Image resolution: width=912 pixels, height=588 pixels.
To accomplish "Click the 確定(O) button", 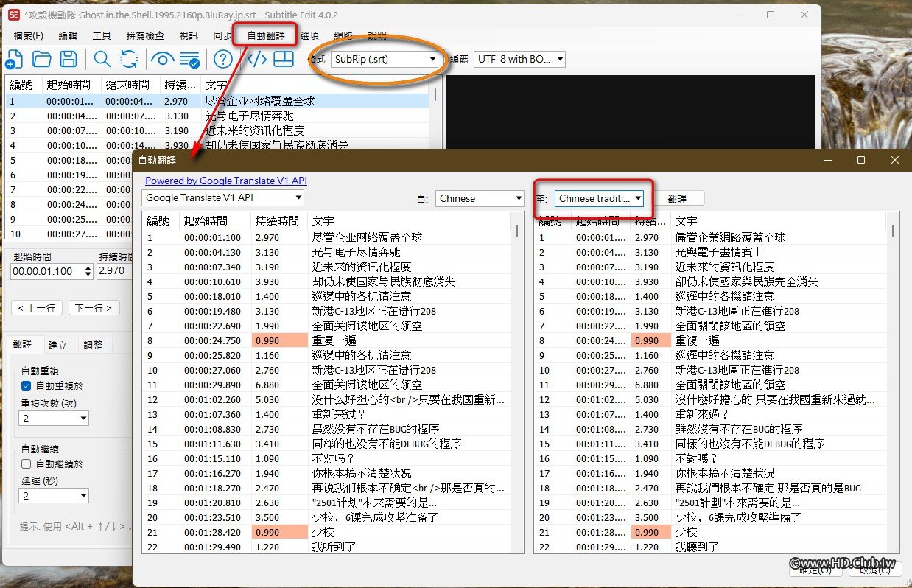I will pyautogui.click(x=814, y=570).
